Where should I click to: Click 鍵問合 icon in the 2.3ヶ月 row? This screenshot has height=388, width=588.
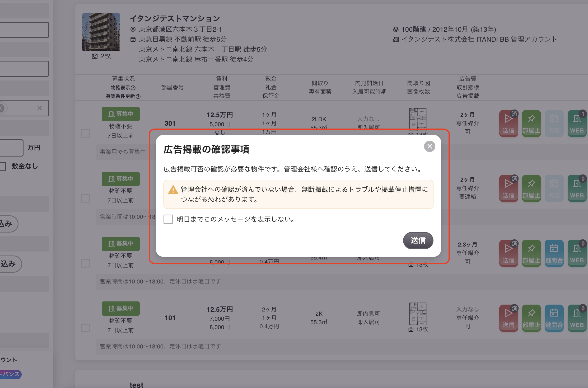click(x=554, y=253)
